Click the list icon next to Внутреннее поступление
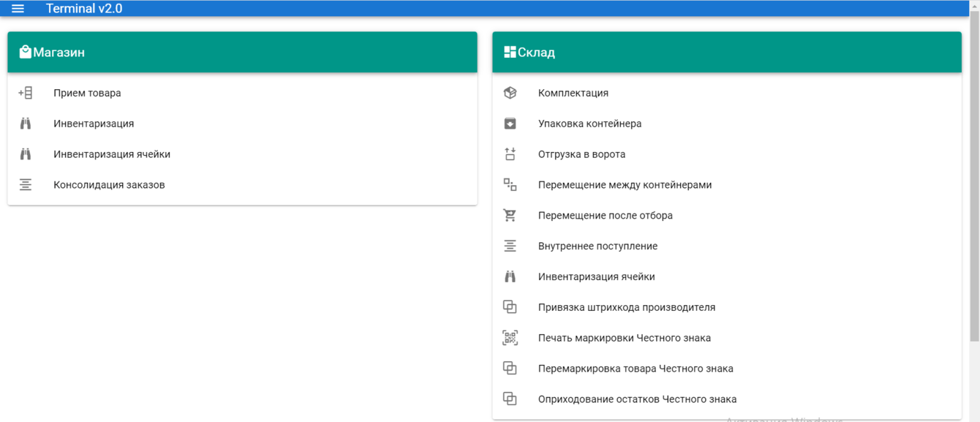This screenshot has width=980, height=422. (x=510, y=246)
